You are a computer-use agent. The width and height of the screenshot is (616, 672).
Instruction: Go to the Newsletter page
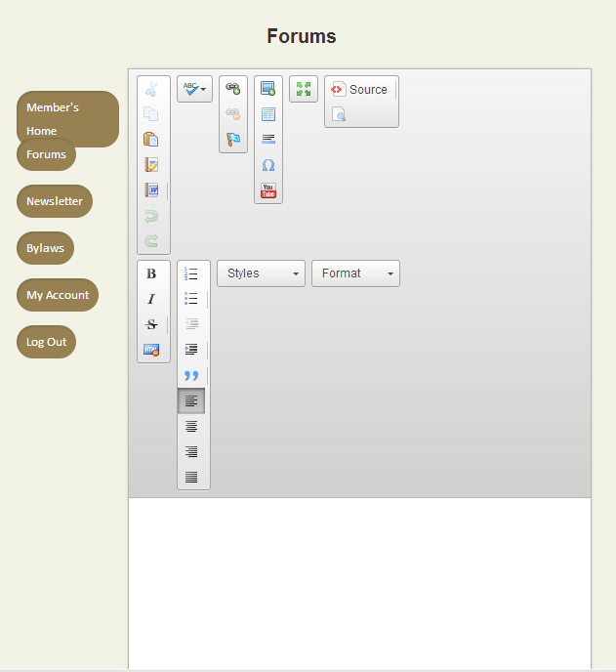pyautogui.click(x=55, y=201)
